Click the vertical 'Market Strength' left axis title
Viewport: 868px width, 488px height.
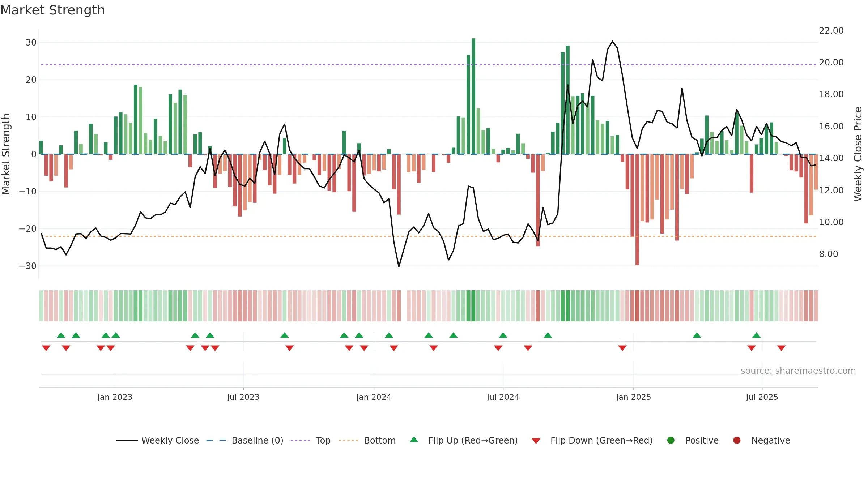pyautogui.click(x=6, y=154)
